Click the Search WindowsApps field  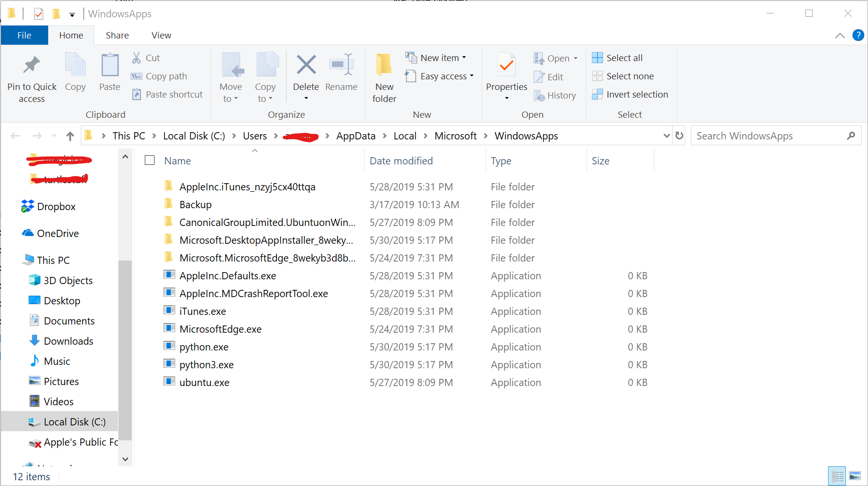point(769,136)
